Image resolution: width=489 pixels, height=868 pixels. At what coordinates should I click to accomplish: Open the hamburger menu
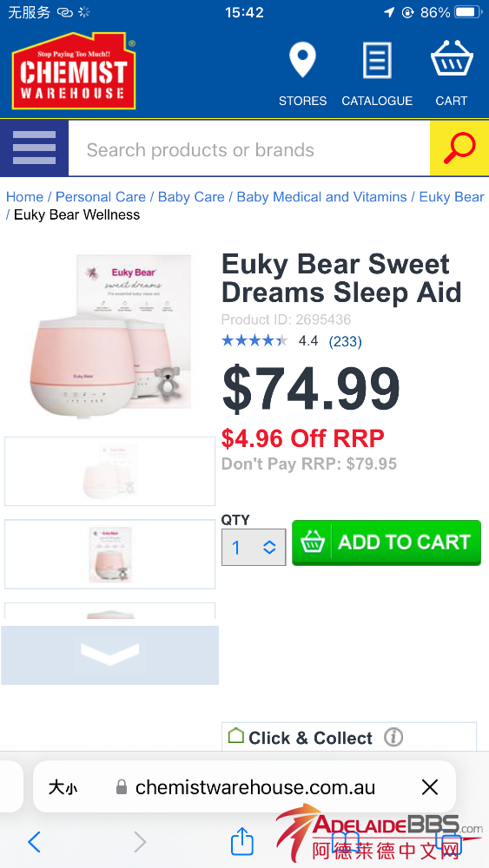pos(35,148)
